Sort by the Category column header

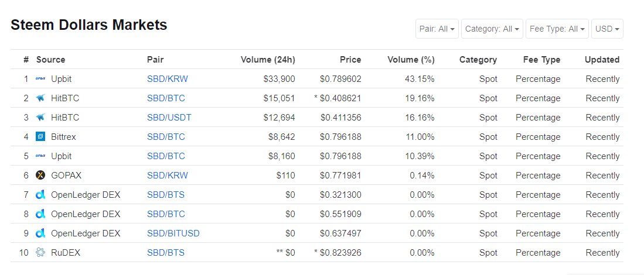[x=478, y=60]
